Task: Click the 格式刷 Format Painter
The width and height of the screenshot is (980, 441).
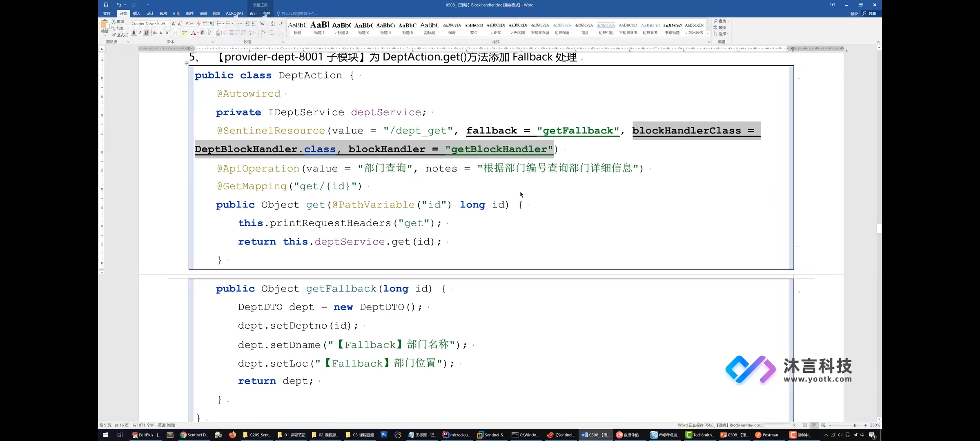Action: click(120, 35)
